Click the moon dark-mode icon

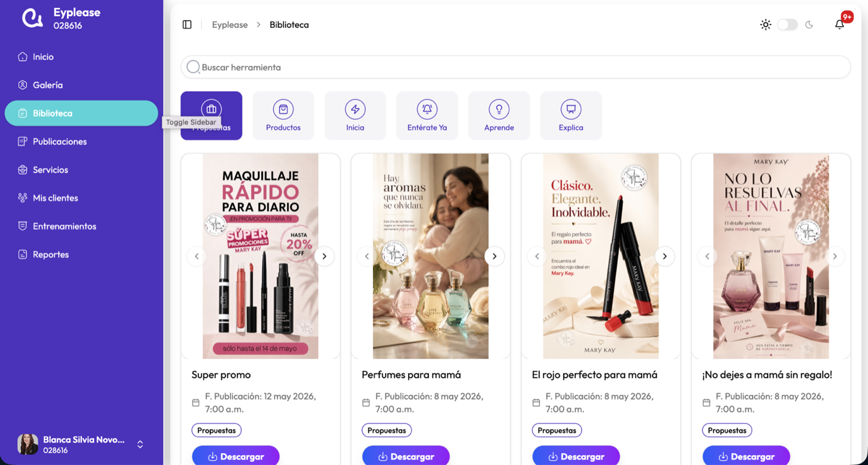(x=809, y=25)
